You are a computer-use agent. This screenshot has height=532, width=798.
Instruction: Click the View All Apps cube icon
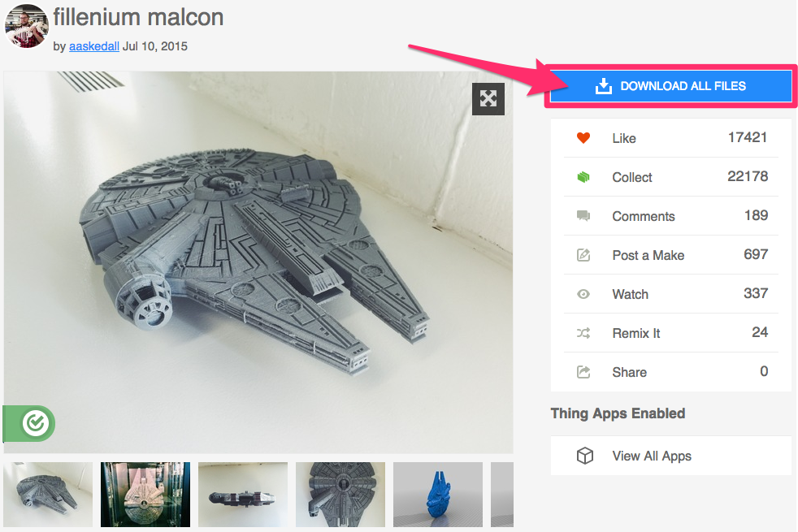click(x=584, y=456)
